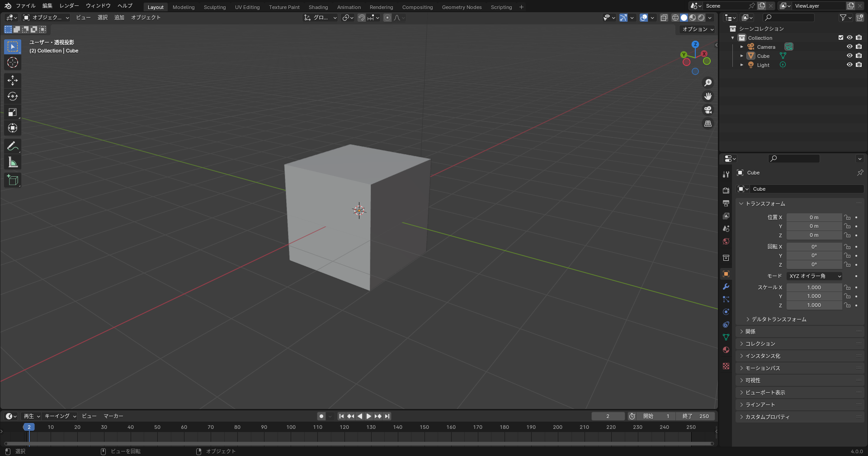The width and height of the screenshot is (868, 456).
Task: Hide the Light in viewport
Action: pyautogui.click(x=849, y=65)
